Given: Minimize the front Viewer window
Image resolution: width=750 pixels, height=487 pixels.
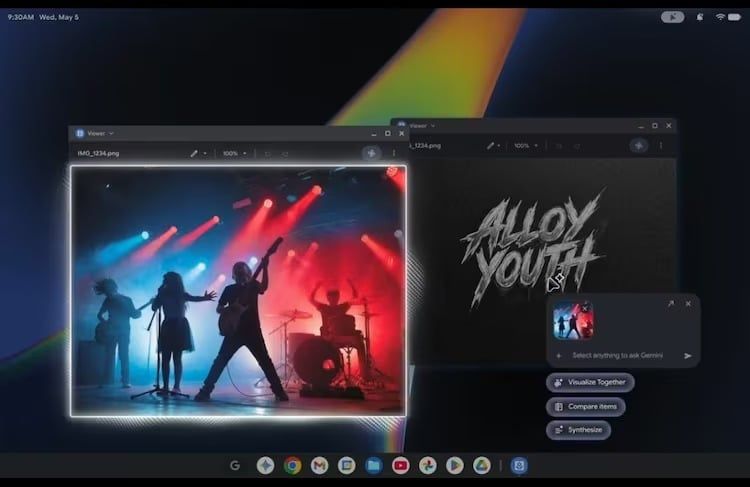Looking at the screenshot, I should (374, 133).
